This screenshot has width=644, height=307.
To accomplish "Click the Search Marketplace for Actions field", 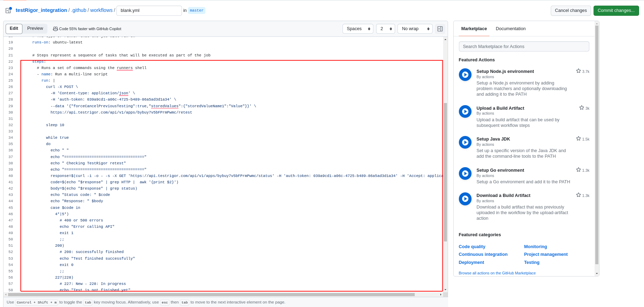I will pos(524,47).
